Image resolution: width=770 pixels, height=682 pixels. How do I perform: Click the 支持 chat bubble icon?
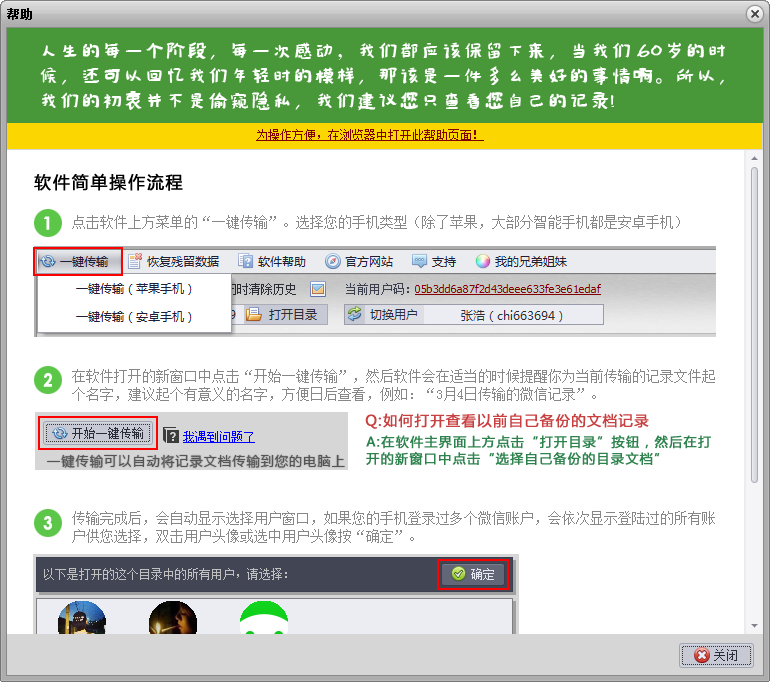419,262
